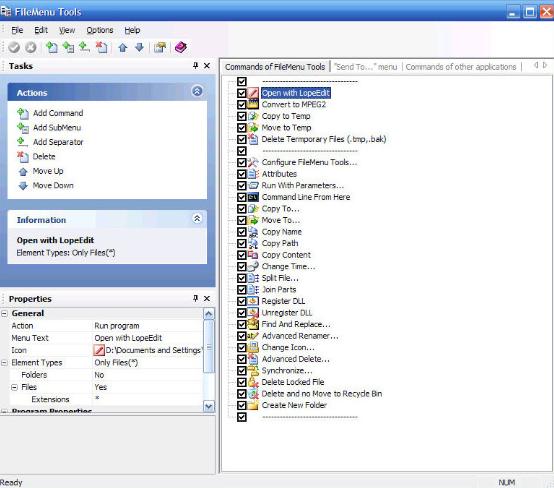Open the File menu
Screen dimensions: 554x488
tap(17, 30)
